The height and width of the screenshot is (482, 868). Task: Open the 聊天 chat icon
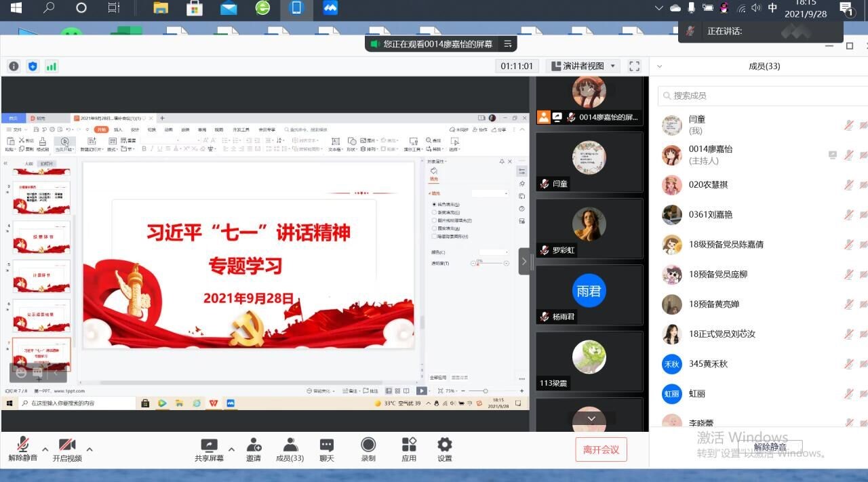pos(327,445)
